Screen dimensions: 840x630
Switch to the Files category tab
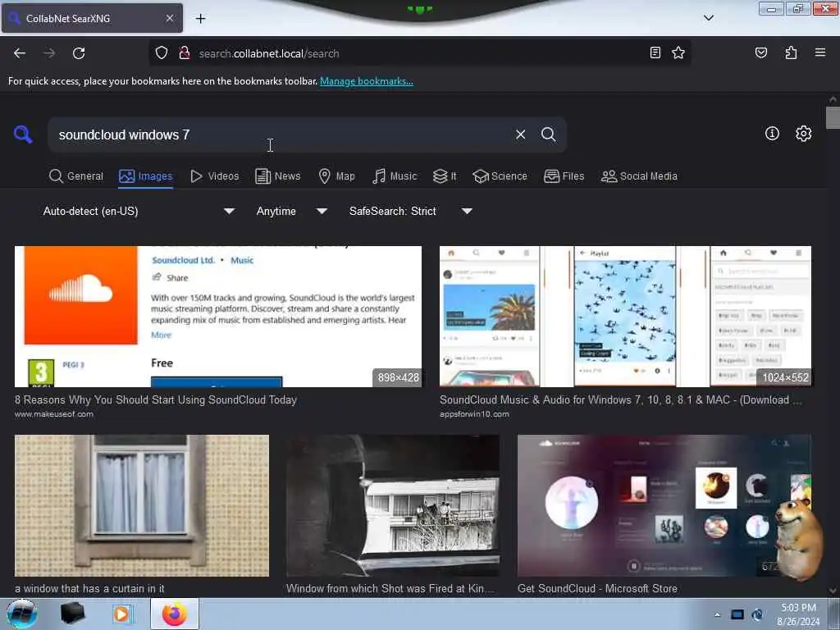click(x=564, y=176)
